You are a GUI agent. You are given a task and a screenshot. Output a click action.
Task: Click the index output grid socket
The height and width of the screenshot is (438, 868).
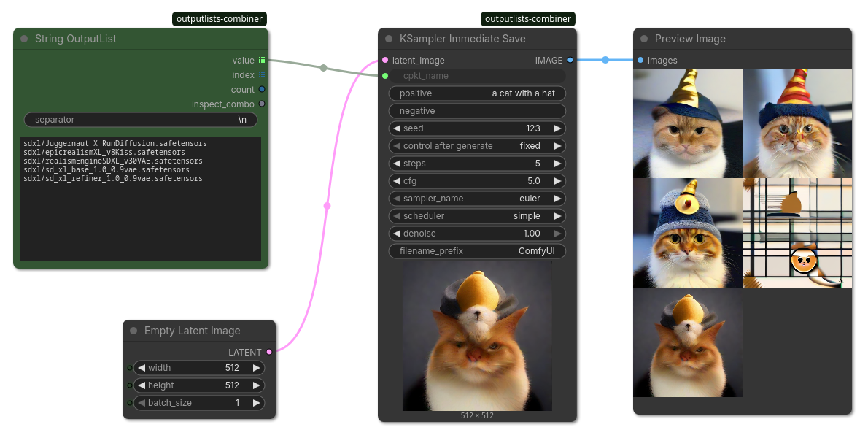(262, 74)
